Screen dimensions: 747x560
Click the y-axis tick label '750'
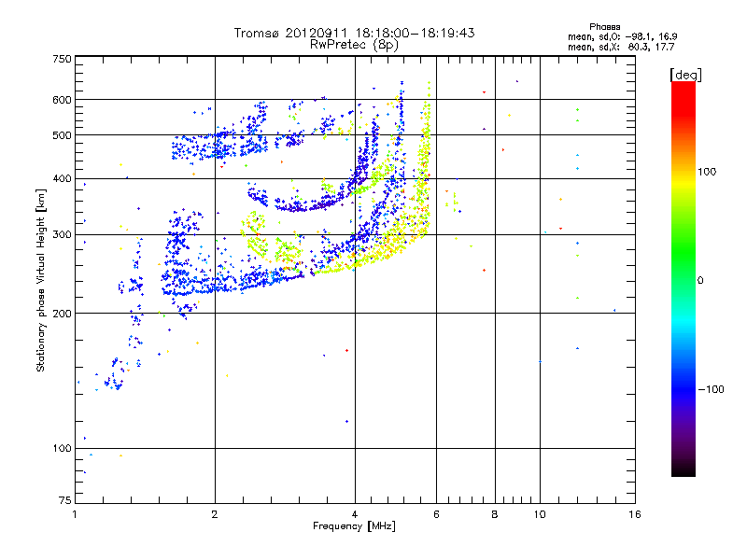(x=62, y=59)
